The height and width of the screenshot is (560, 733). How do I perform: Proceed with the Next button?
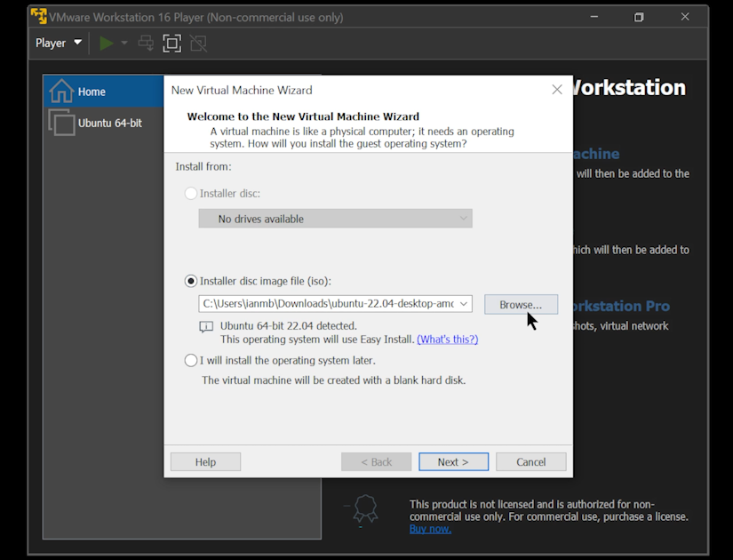pos(453,461)
